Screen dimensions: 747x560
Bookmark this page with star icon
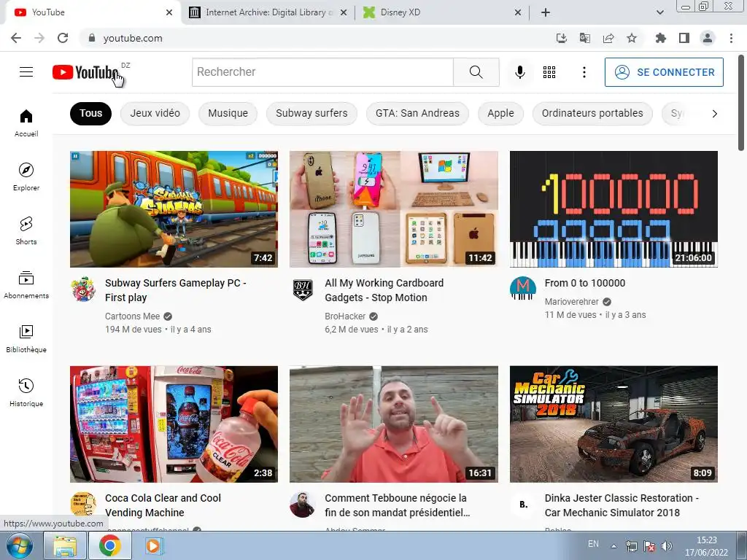632,38
